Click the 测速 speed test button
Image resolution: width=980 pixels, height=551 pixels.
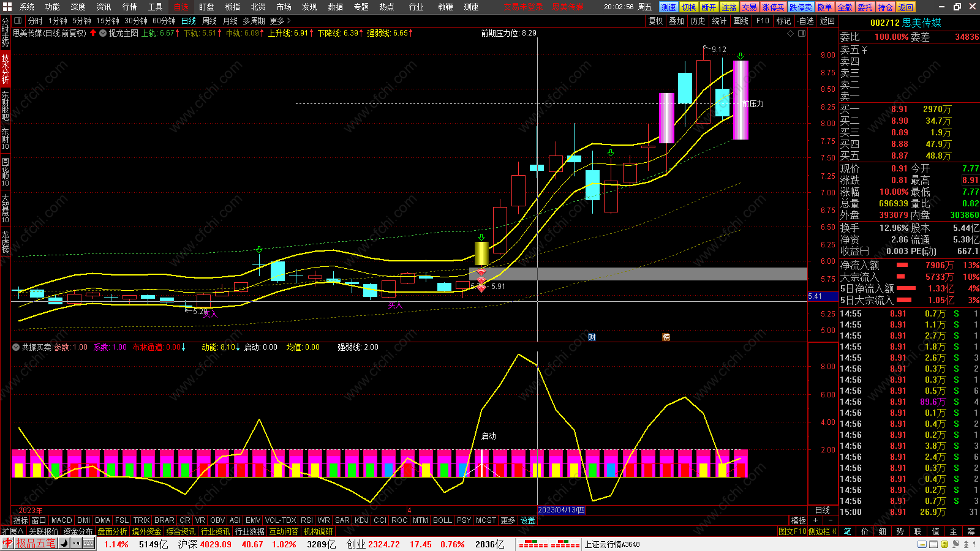pos(668,7)
